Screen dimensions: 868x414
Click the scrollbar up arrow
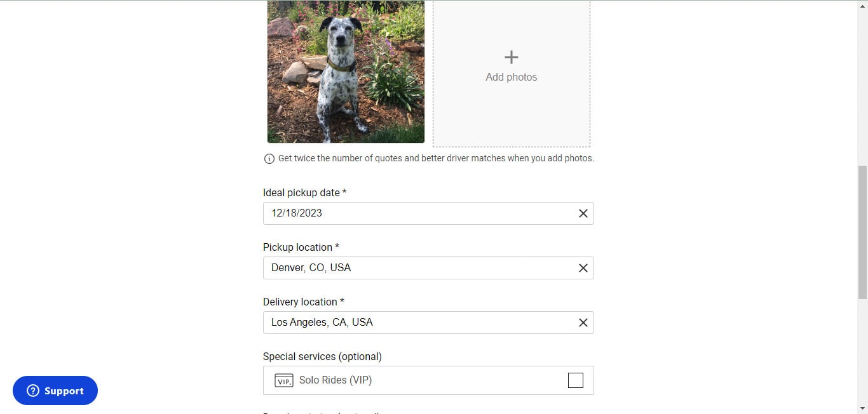click(862, 5)
